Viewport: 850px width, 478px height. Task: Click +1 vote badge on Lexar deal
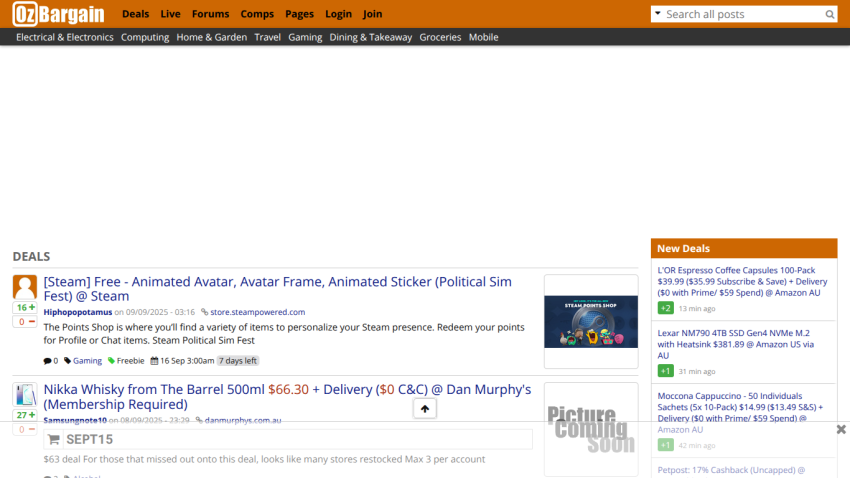coord(666,371)
